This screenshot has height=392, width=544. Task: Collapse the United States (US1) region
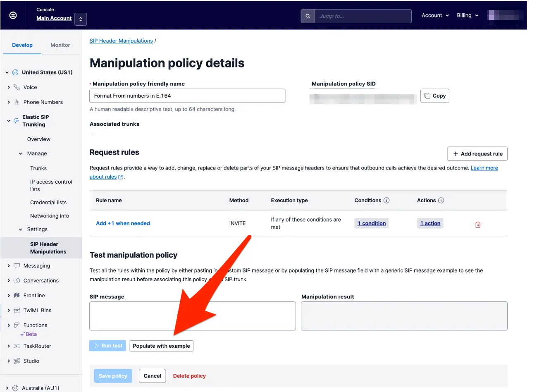click(x=7, y=72)
